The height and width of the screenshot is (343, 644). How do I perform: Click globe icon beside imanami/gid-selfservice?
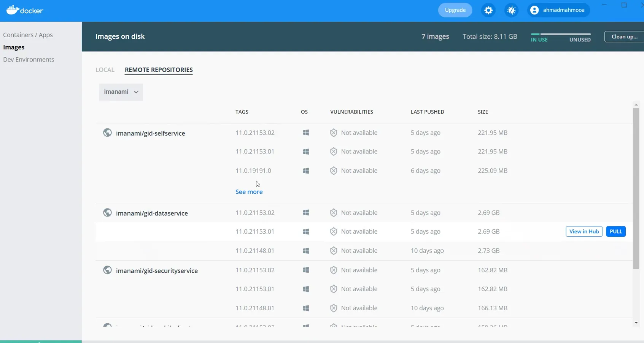tap(107, 133)
